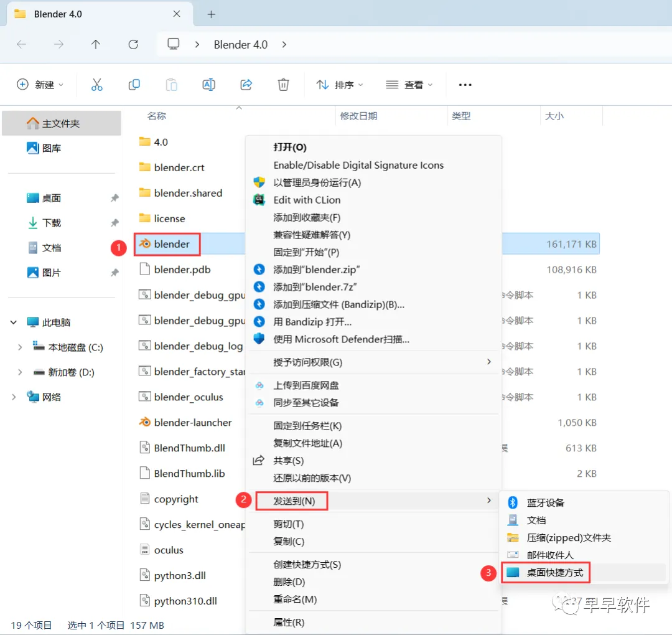The height and width of the screenshot is (635, 672).
Task: Choose 压缩(zipped)文件夹 in submenu
Action: 584,537
